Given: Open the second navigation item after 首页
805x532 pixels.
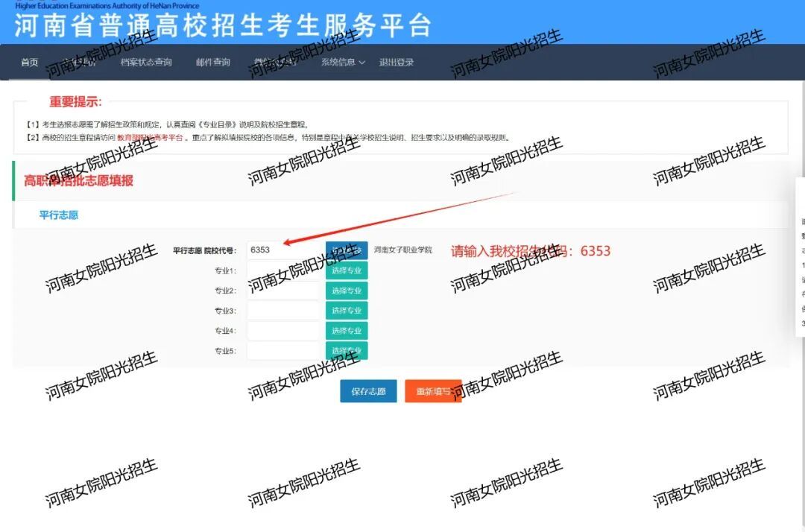Looking at the screenshot, I should point(79,63).
